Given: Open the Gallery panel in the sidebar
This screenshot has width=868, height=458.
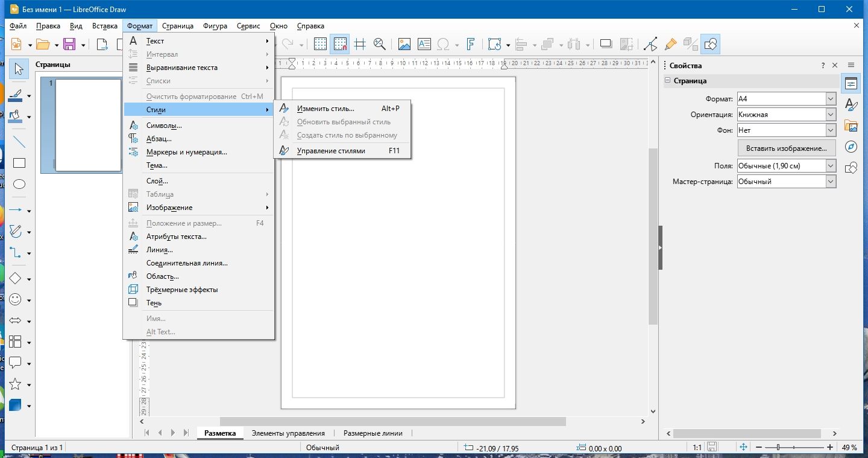Looking at the screenshot, I should (851, 125).
